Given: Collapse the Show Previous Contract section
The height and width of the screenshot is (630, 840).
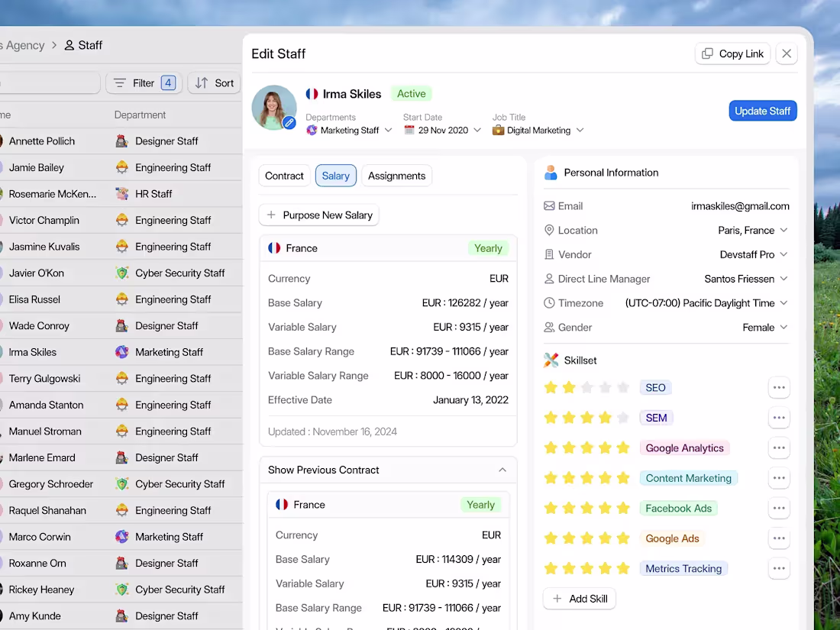Looking at the screenshot, I should click(502, 470).
